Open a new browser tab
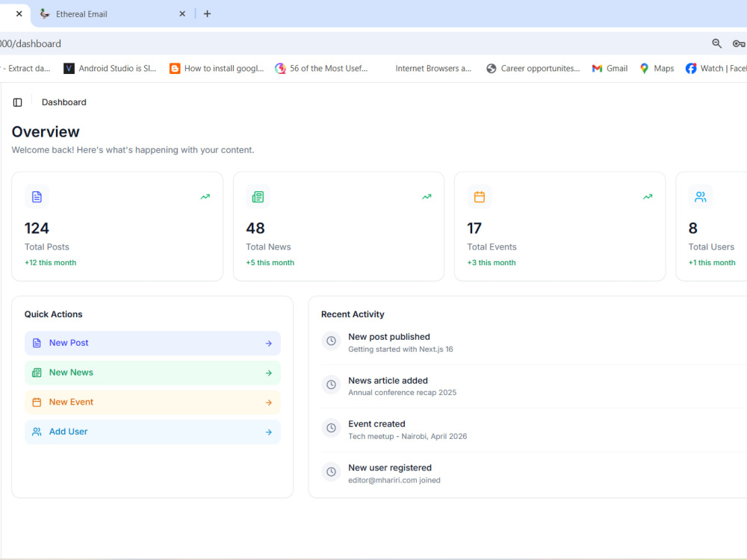 click(x=207, y=13)
